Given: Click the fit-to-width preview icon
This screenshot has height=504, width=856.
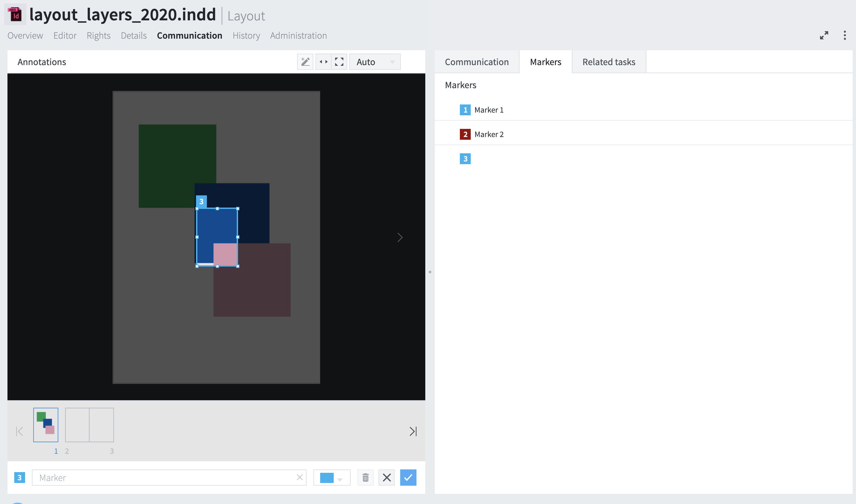Looking at the screenshot, I should (x=323, y=61).
